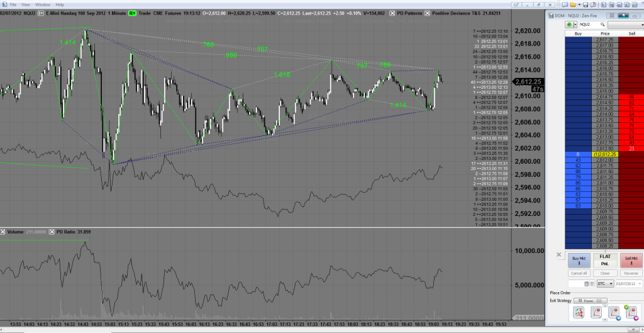Click the X icon left of Buy Mkt
Screen dimensions: 644x333
(x=558, y=255)
